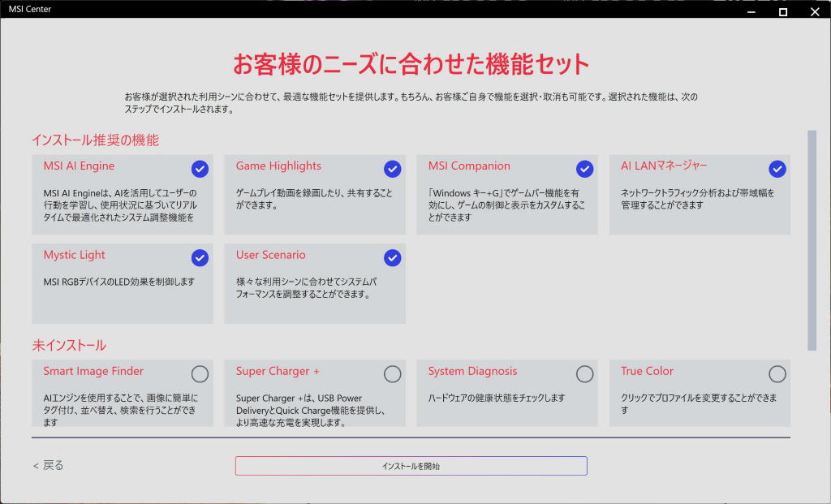Uncheck the Game Highlights checkbox
This screenshot has width=831, height=504.
point(392,169)
